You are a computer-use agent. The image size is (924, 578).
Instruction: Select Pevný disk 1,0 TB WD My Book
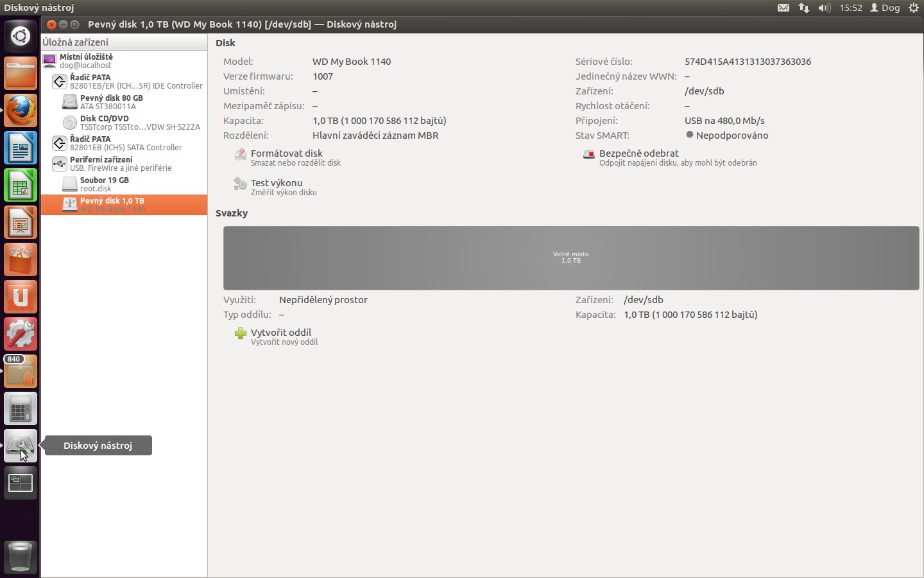coord(124,205)
